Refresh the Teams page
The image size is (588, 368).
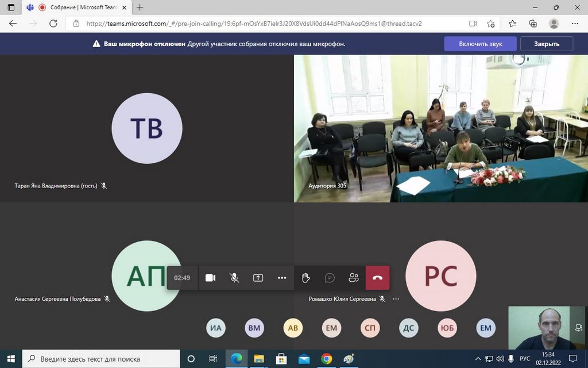(53, 24)
